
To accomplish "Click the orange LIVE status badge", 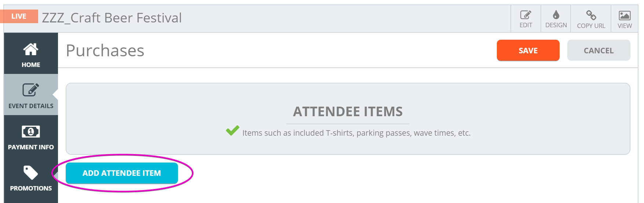I will [19, 16].
